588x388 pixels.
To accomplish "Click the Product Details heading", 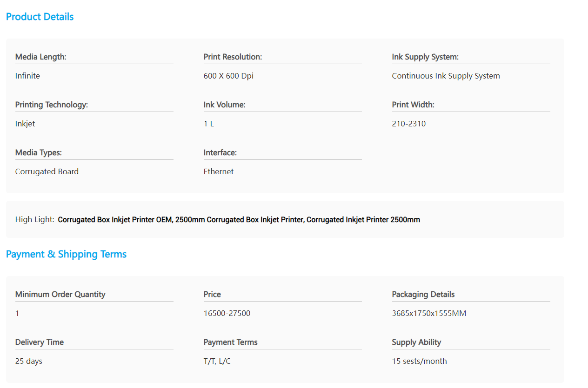I will pyautogui.click(x=40, y=17).
